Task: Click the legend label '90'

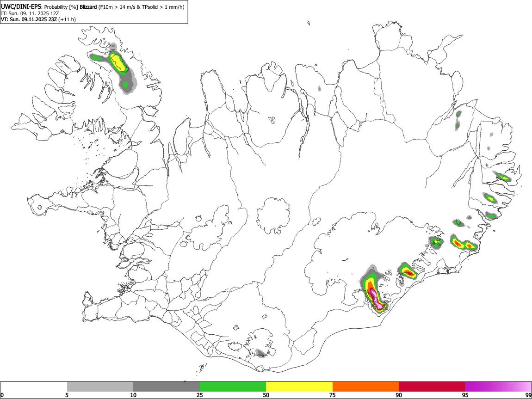Action: [399, 395]
